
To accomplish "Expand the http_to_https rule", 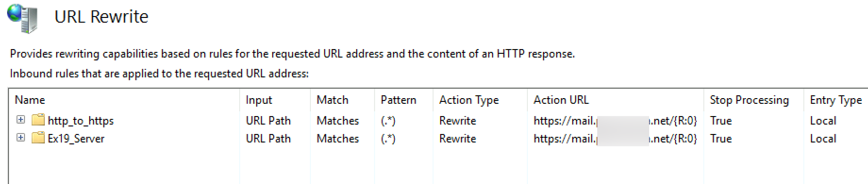I will point(21,120).
